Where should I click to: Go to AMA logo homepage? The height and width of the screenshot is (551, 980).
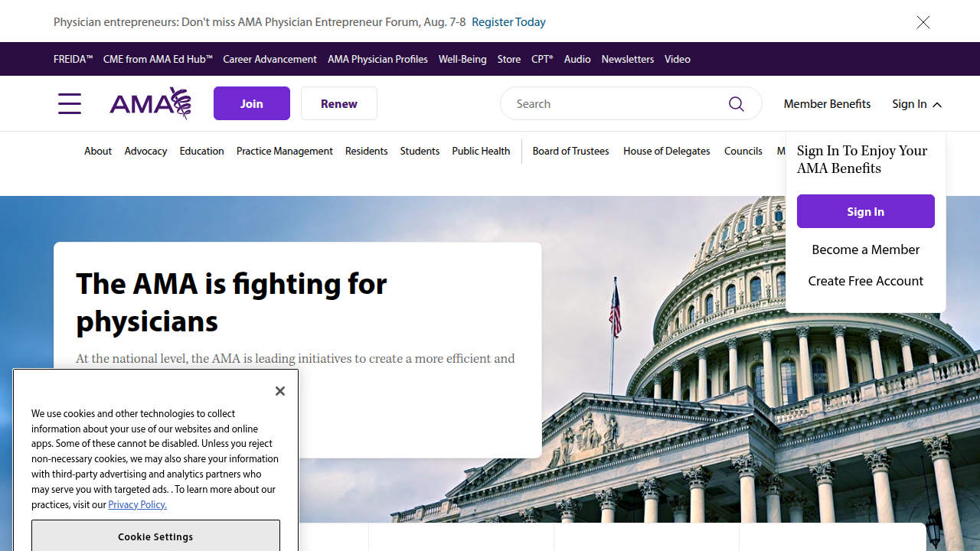[x=150, y=103]
